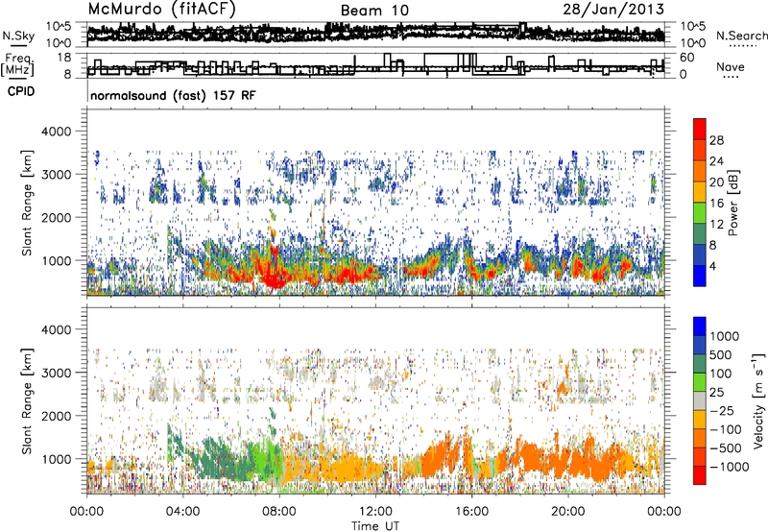Click the green velocity patch near 05:00
768x532 pixels.
point(215,458)
